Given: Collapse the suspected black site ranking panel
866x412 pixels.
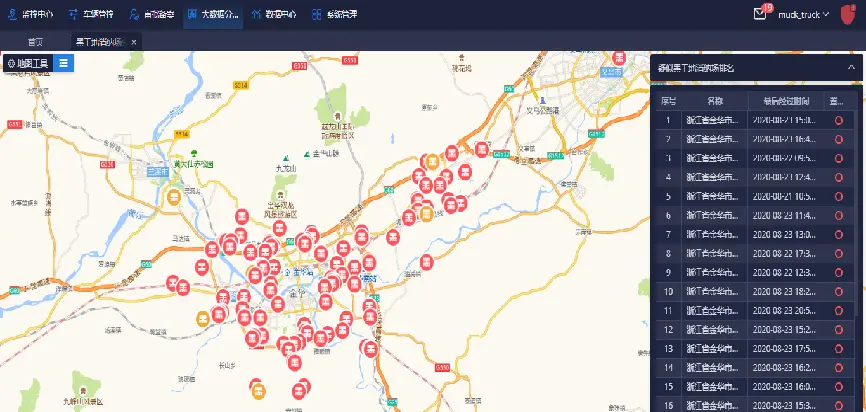Looking at the screenshot, I should [851, 67].
